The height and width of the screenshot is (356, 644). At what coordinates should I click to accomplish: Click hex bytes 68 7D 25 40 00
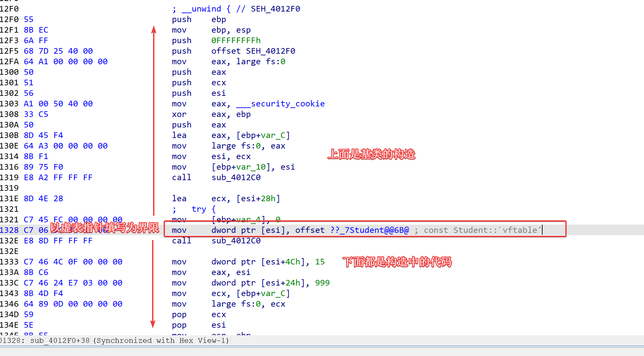click(x=58, y=51)
